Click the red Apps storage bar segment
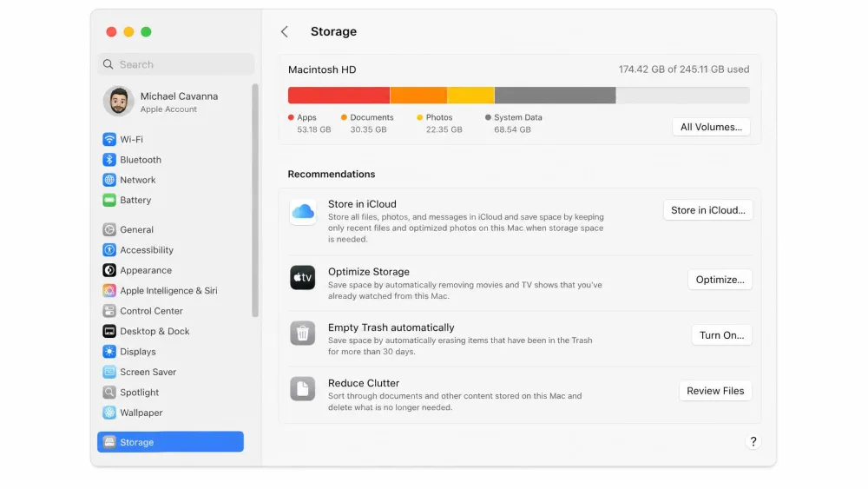Viewport: 868px width, 489px height. pos(339,96)
